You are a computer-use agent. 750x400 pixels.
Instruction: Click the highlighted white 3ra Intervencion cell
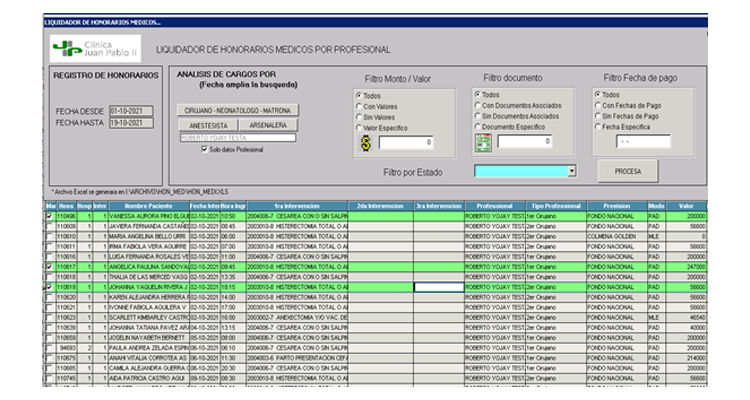(x=439, y=287)
